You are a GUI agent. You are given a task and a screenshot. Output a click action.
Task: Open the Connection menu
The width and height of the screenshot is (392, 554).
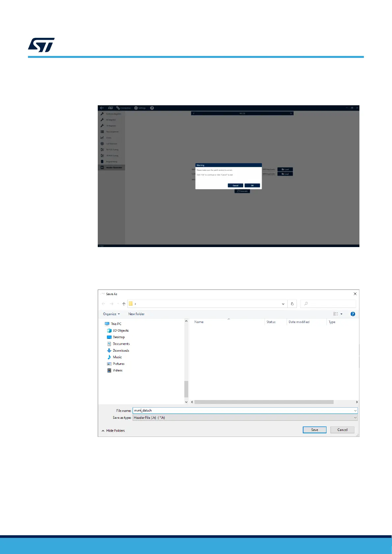click(123, 108)
